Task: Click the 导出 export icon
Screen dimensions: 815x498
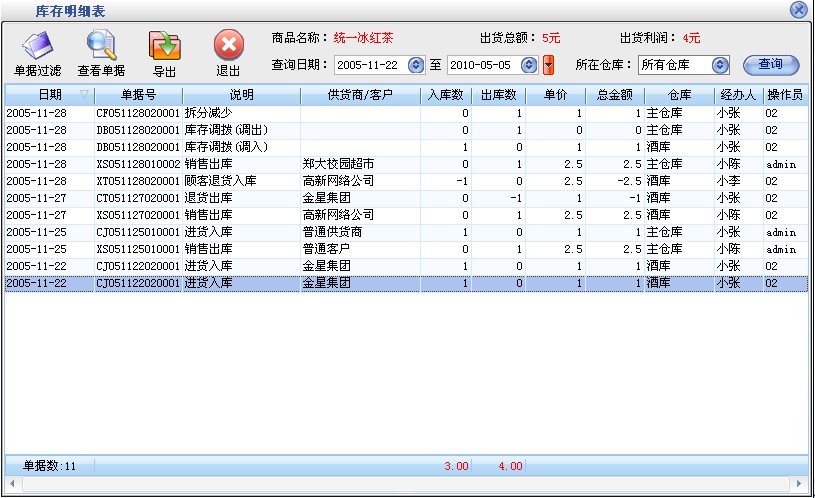Action: tap(164, 46)
